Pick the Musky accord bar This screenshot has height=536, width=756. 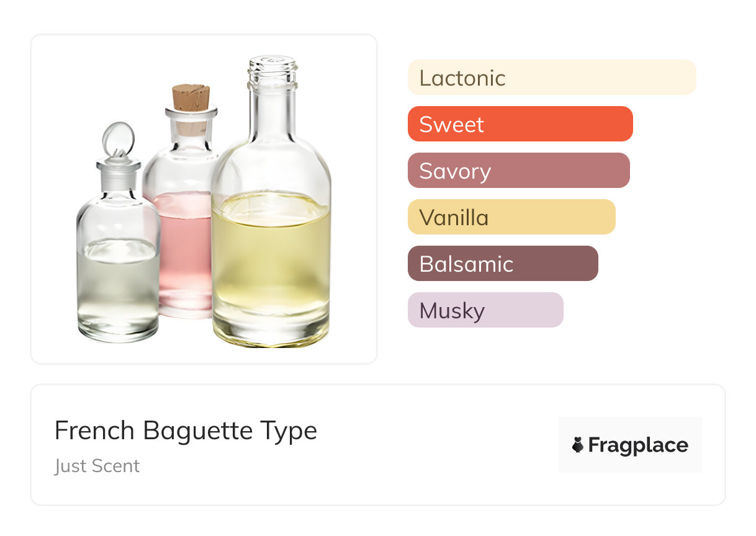[485, 310]
